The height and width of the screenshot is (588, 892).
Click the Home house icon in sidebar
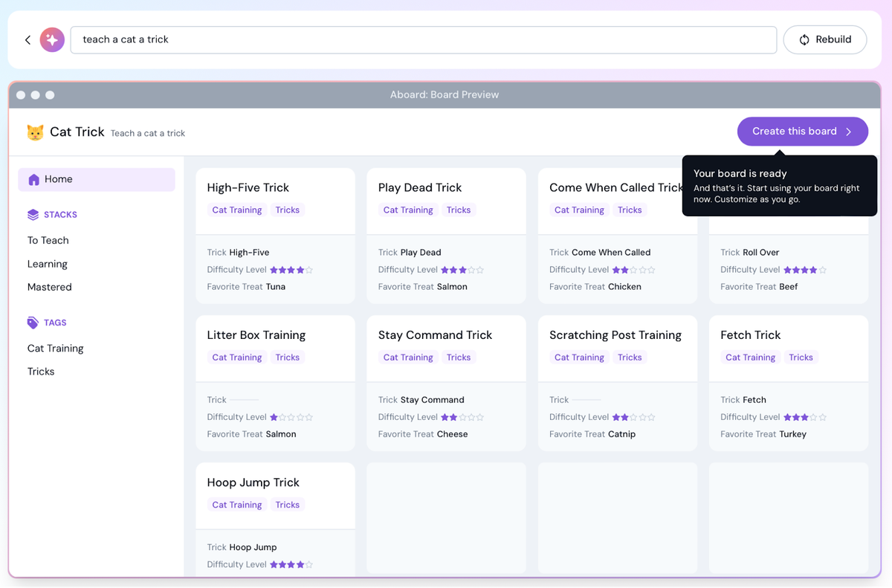click(33, 179)
